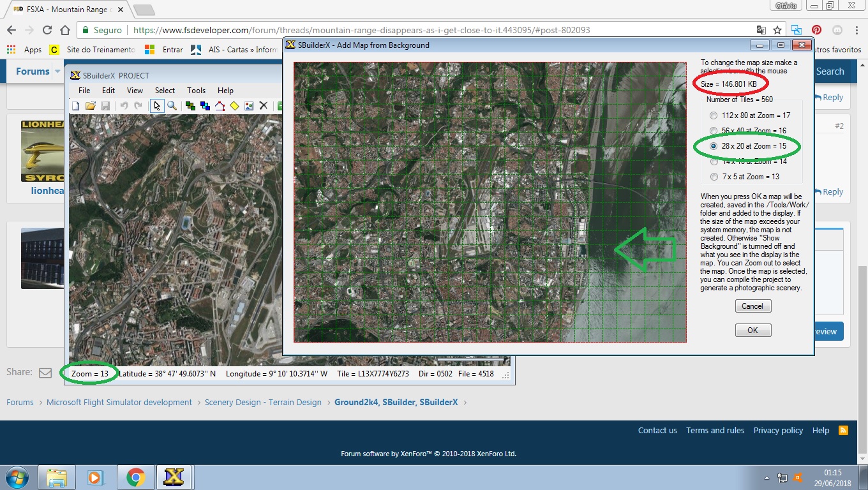Click Forums in the forum navigation bar
This screenshot has width=868, height=490.
(x=33, y=71)
